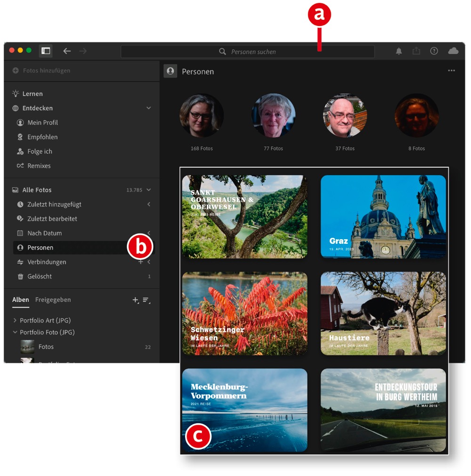Switch to the Freigegeben tab
471x476 pixels.
coord(53,300)
